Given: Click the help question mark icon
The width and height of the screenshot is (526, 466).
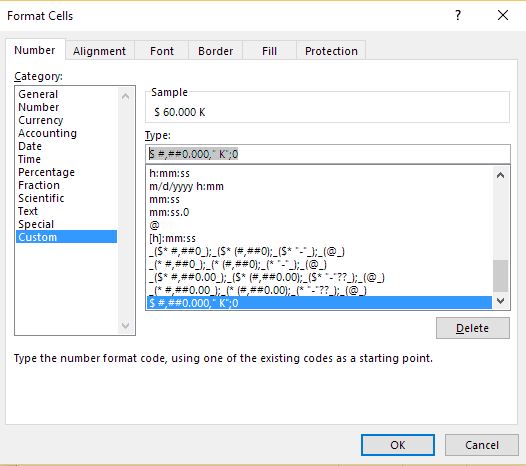Looking at the screenshot, I should [458, 15].
